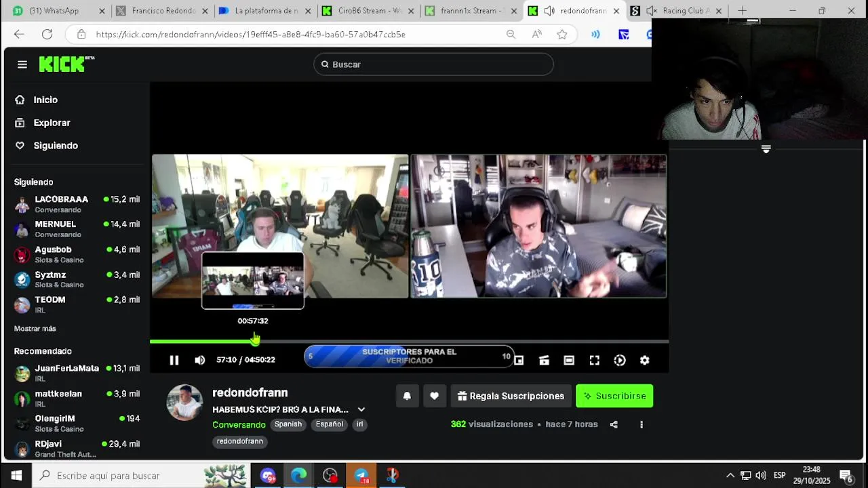This screenshot has height=488, width=868.
Task: Open RDjavi recommended channel
Action: tap(77, 449)
